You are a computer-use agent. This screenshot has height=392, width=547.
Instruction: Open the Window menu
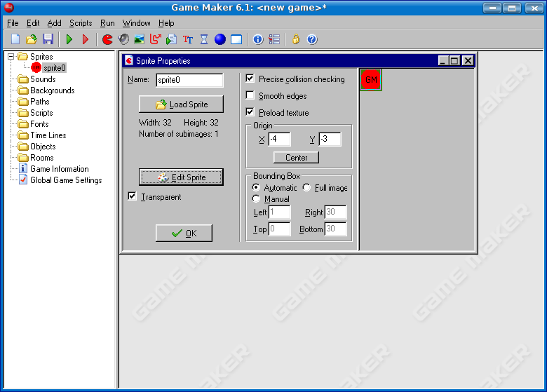point(136,23)
